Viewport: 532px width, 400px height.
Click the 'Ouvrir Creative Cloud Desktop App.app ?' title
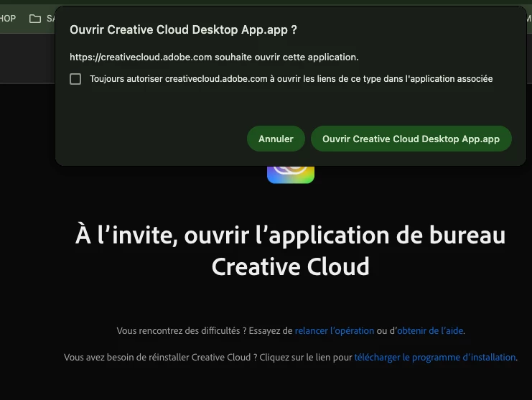(x=183, y=30)
